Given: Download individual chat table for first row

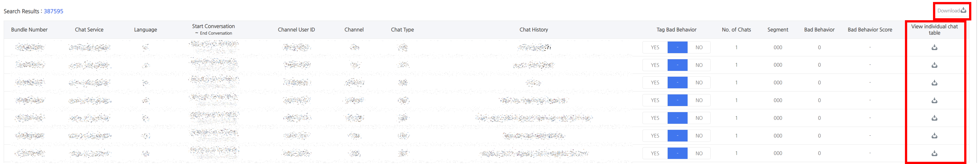Looking at the screenshot, I should coord(934,48).
